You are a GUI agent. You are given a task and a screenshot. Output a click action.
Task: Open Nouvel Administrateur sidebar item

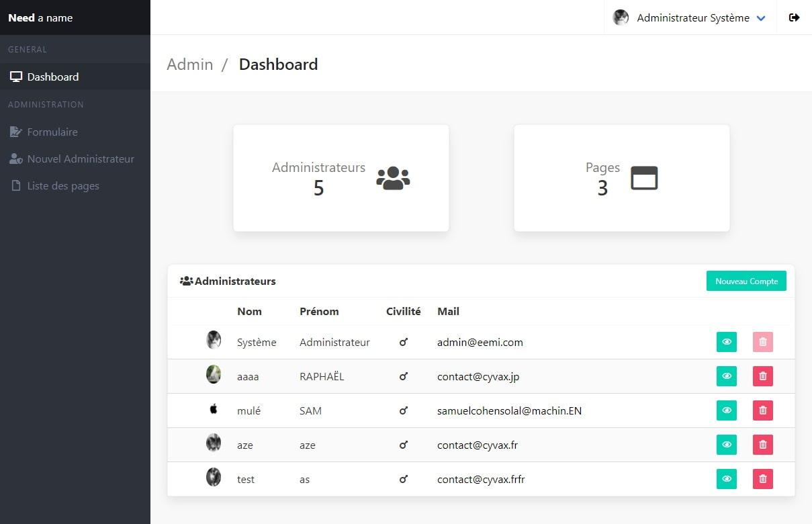tap(81, 159)
